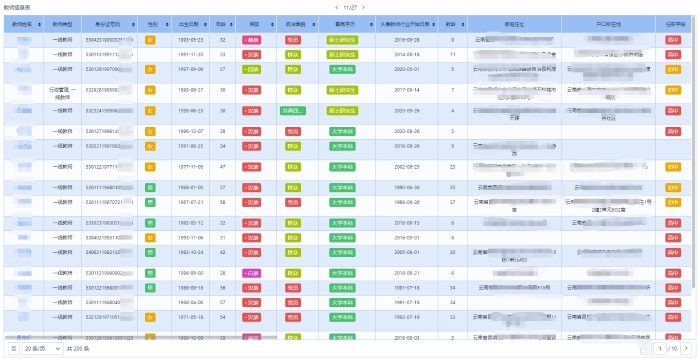Click the bottom-bar icon left of 20条/页
Screen dimensions: 700x361
(14, 348)
